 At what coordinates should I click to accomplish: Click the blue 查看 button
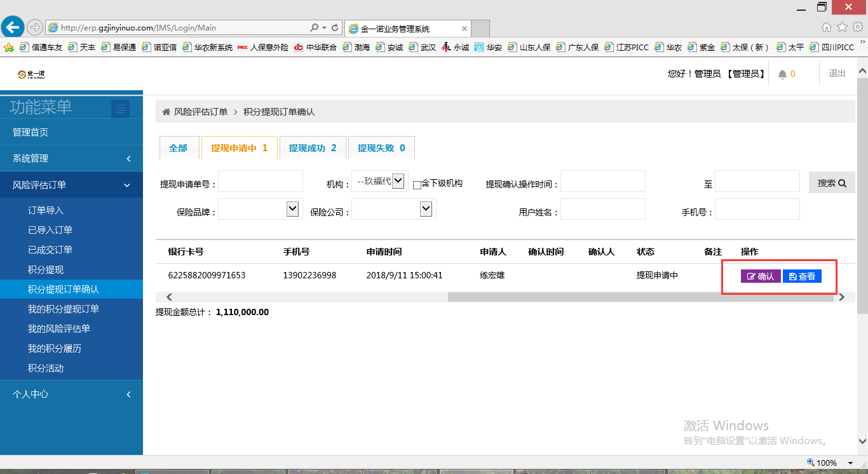[x=802, y=276]
